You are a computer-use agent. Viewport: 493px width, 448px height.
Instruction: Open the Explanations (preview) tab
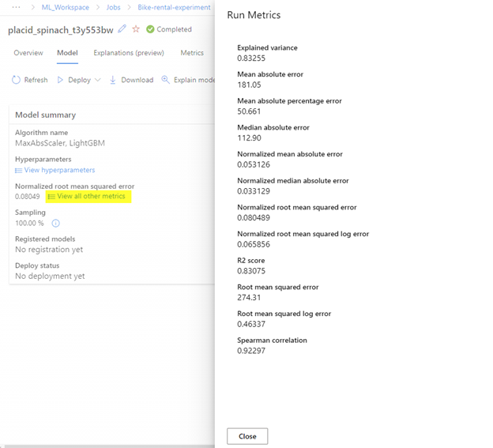click(x=128, y=53)
